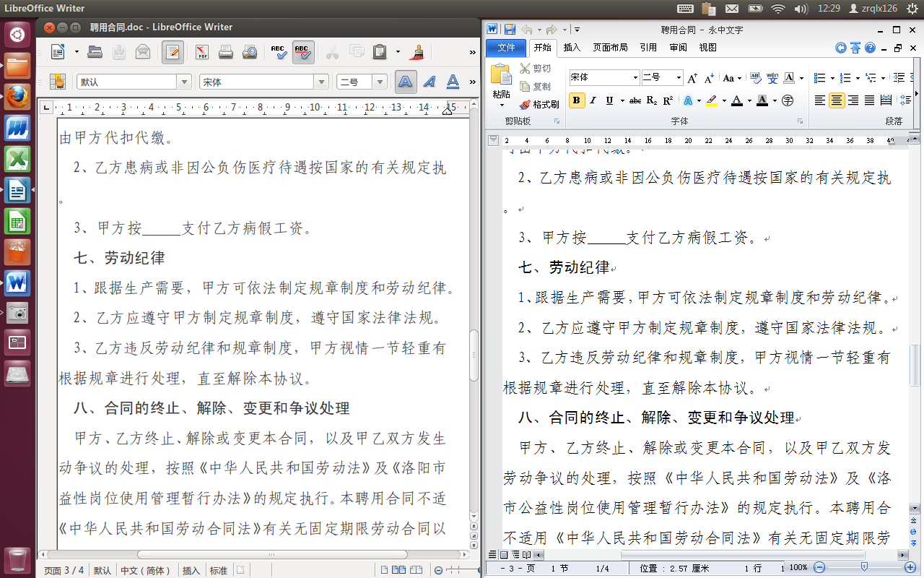The height and width of the screenshot is (578, 924).
Task: Switch to 插入 ribbon tab
Action: pyautogui.click(x=572, y=48)
